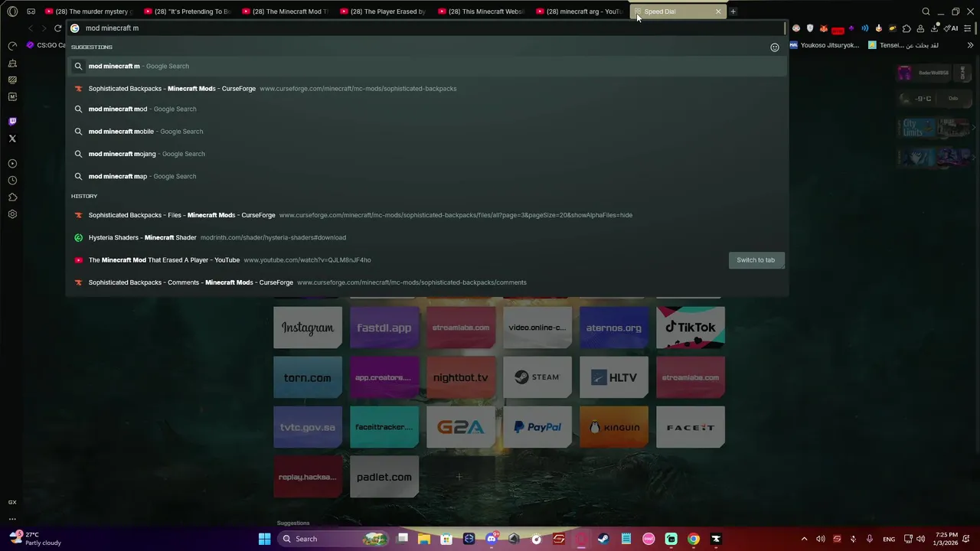This screenshot has width=980, height=551.
Task: Open the STEAM speed dial tile
Action: pyautogui.click(x=537, y=377)
